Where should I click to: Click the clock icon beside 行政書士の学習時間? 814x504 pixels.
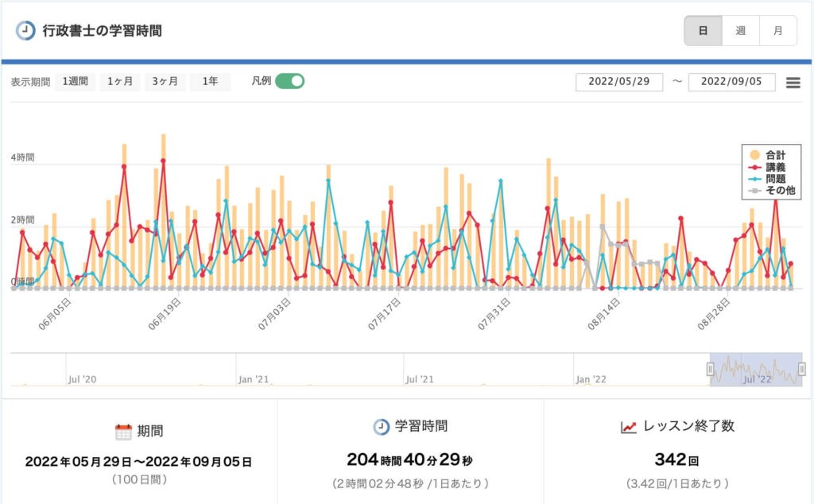[x=25, y=31]
